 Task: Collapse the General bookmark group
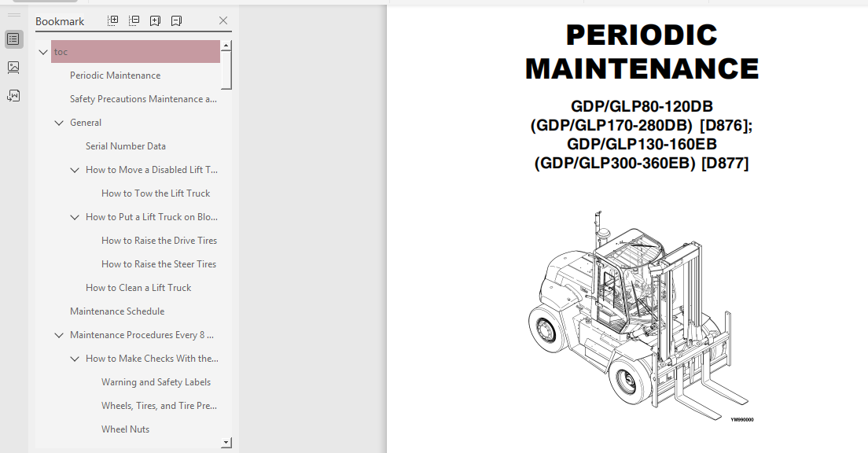tap(59, 123)
